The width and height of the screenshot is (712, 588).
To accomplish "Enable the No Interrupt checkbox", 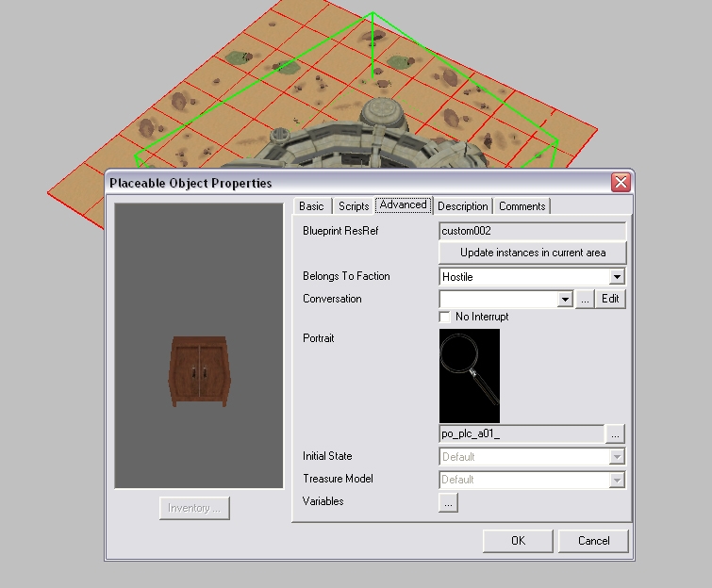I will [446, 317].
